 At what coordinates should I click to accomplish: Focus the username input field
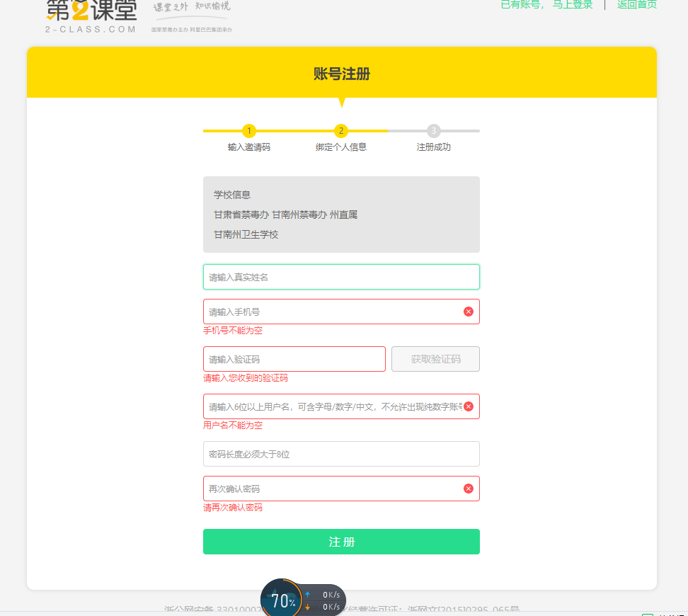coord(333,406)
